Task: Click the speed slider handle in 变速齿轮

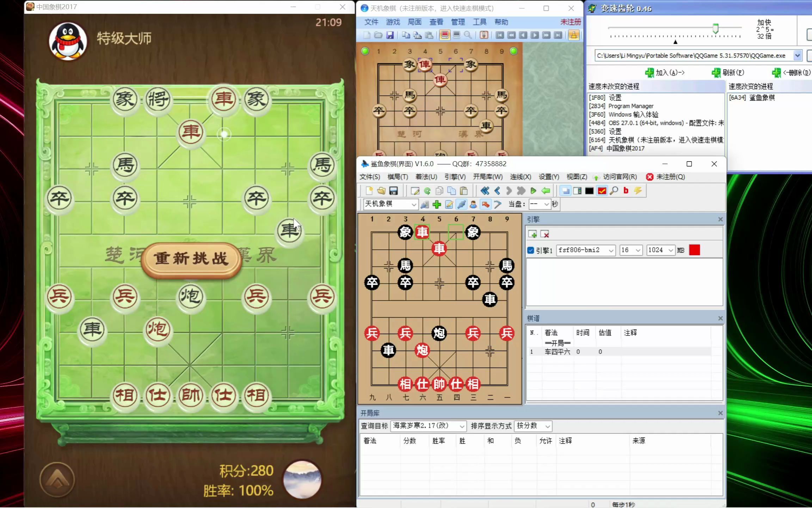Action: pos(715,28)
